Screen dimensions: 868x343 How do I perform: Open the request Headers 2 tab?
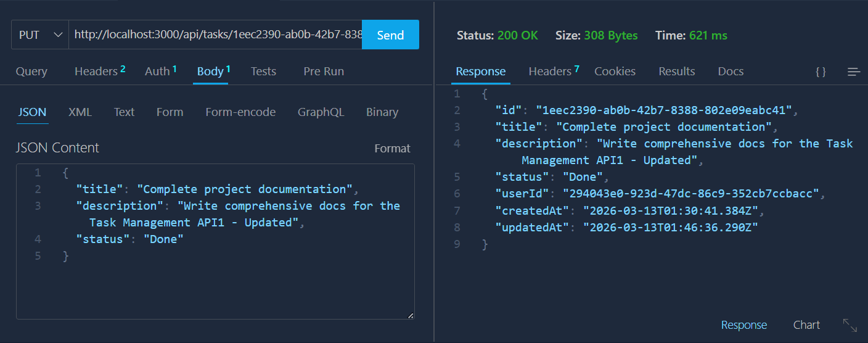pyautogui.click(x=100, y=72)
